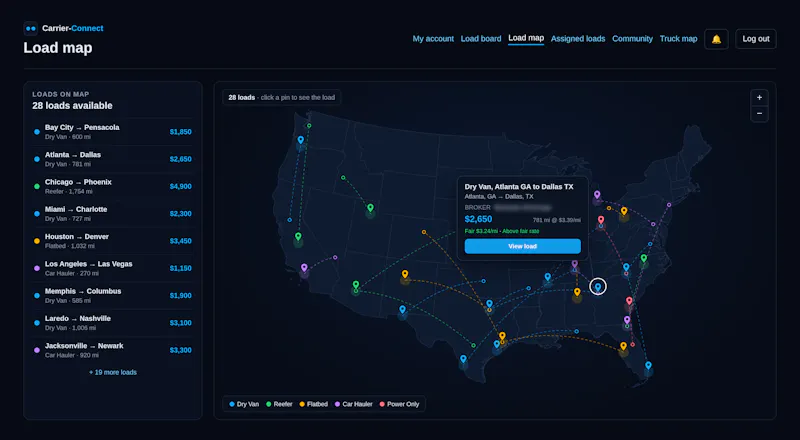Click the red pin on the Georgia coast
Image resolution: width=800 pixels, height=440 pixels.
click(629, 301)
